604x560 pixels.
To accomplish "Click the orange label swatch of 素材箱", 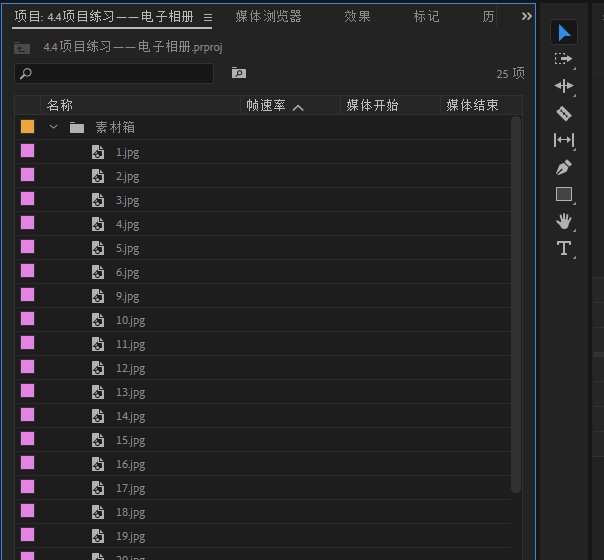I will 28,127.
